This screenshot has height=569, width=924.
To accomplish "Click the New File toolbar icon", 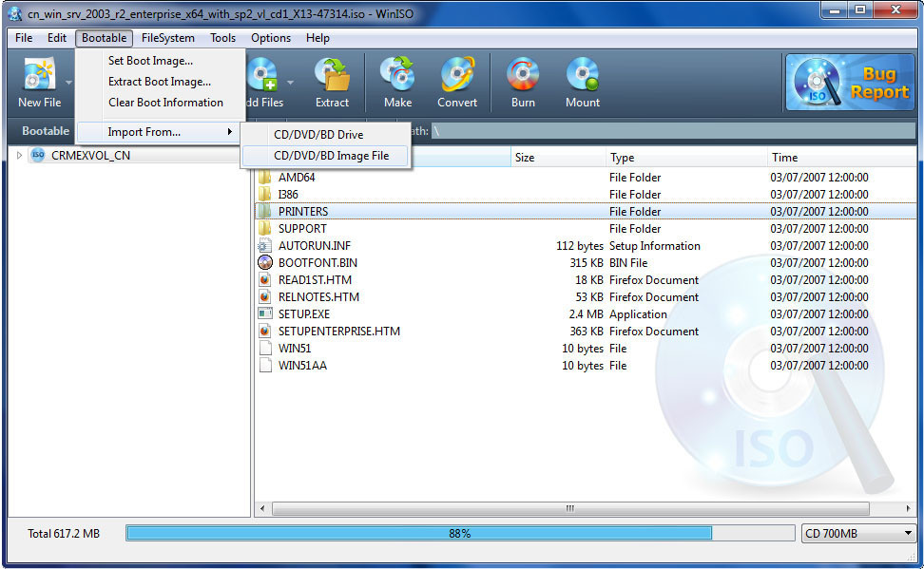I will click(x=39, y=83).
